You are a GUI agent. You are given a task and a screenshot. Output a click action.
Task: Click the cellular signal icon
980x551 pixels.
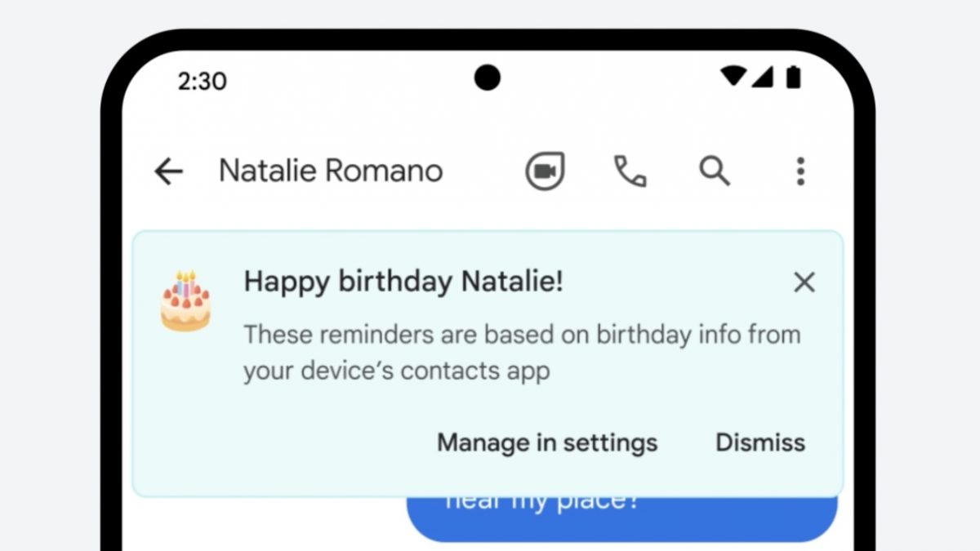coord(762,78)
